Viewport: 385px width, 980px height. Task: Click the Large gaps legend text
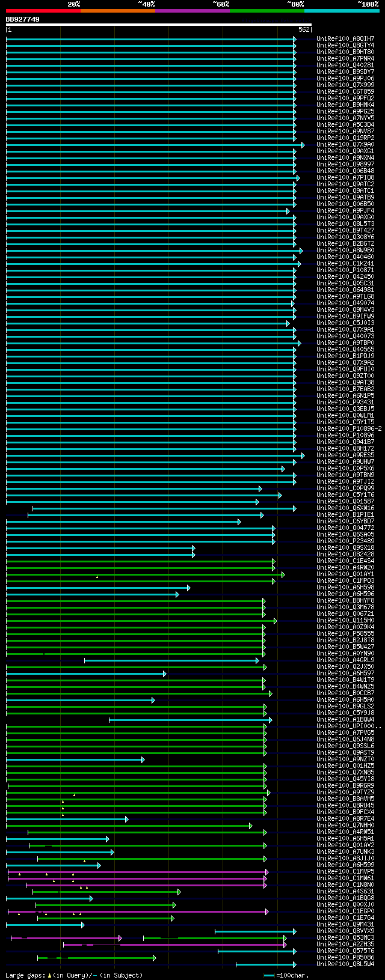[x=74, y=975]
